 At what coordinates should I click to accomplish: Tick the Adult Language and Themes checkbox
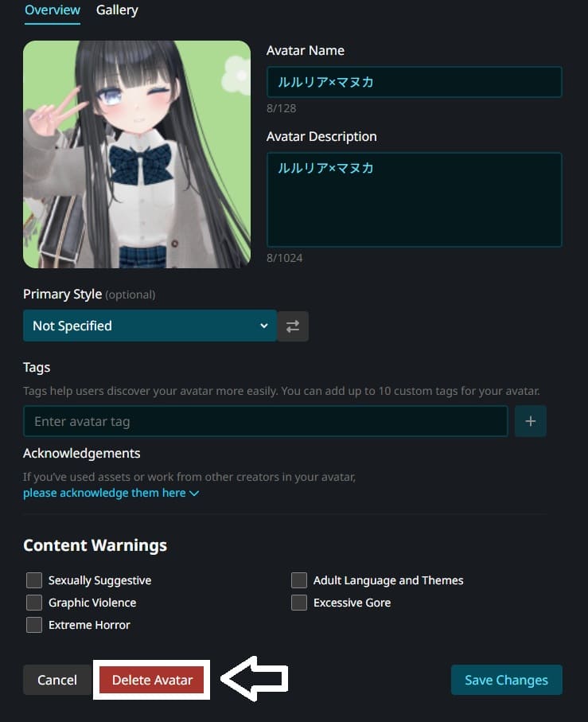point(299,580)
